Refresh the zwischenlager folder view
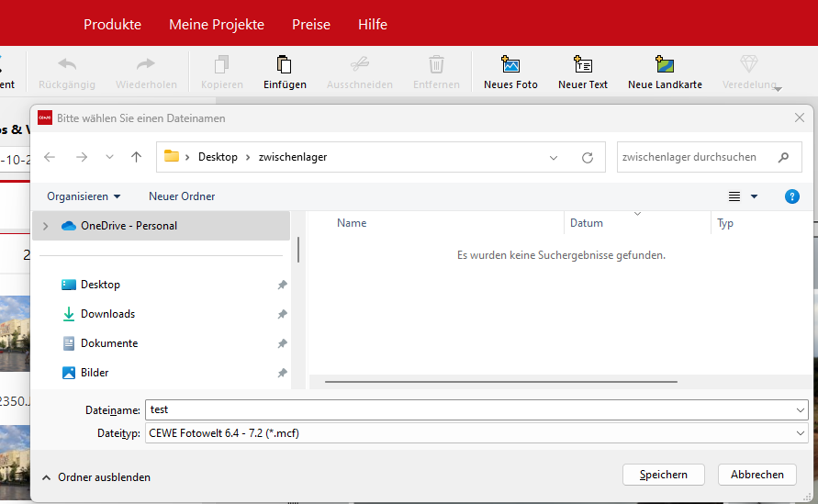Image resolution: width=818 pixels, height=504 pixels. (x=588, y=157)
